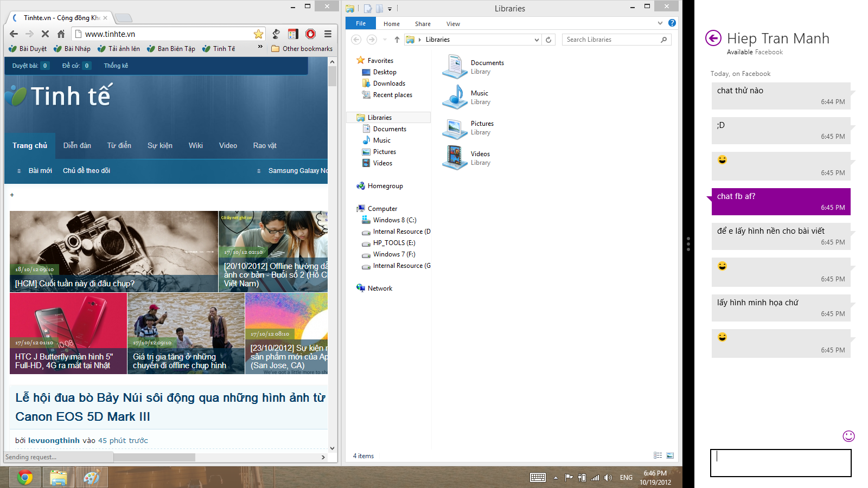
Task: Open Action Center flag icon
Action: 569,478
